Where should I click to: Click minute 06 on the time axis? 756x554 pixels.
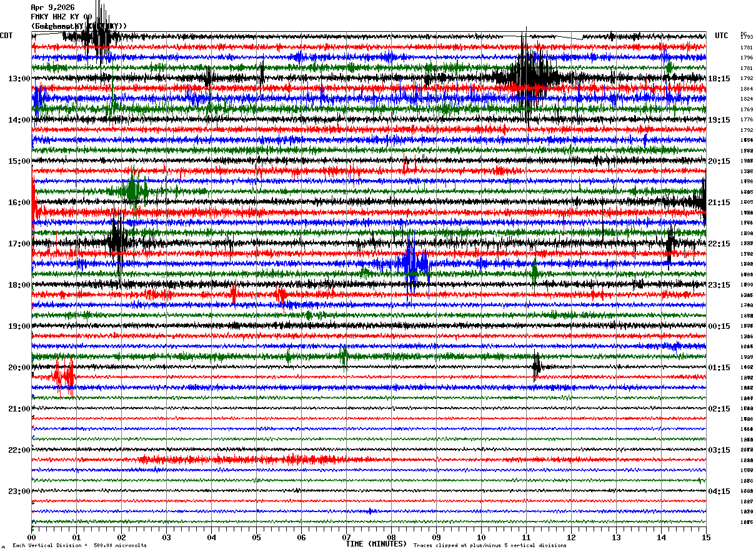tap(301, 537)
